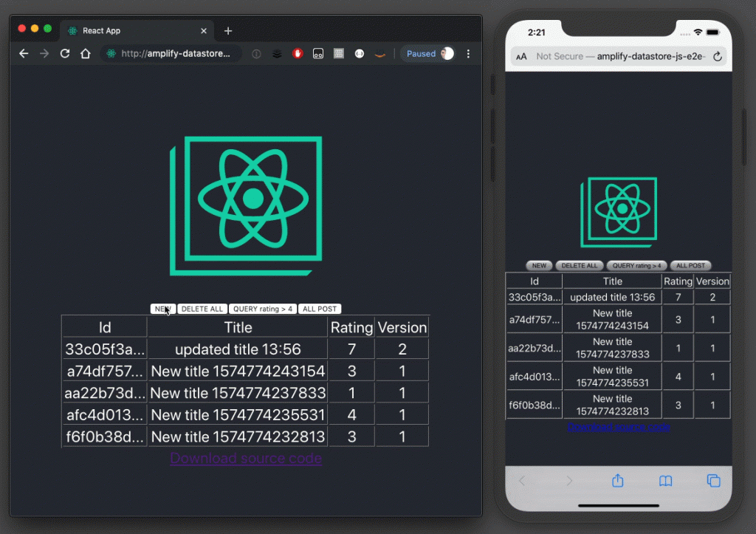Open the layered stack extension icon
756x534 pixels.
click(x=277, y=53)
